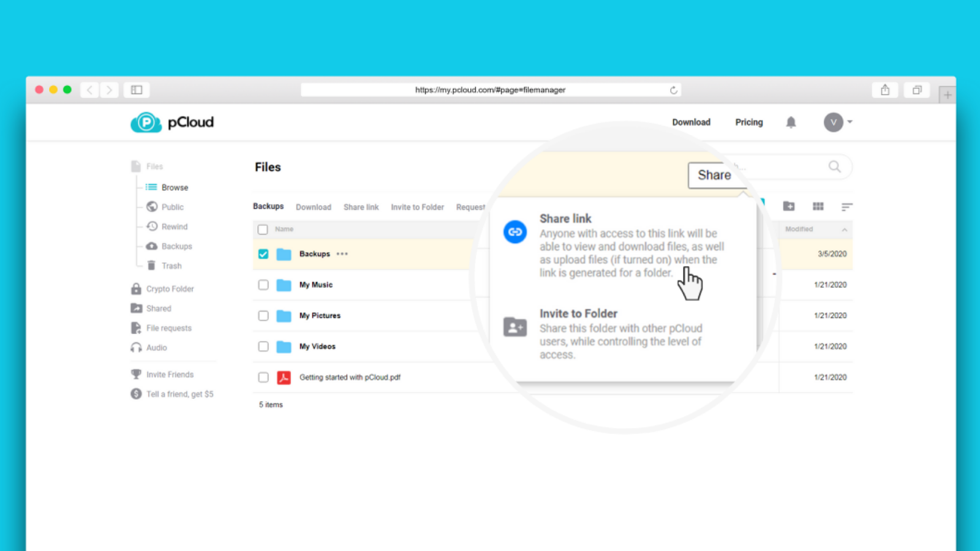Click the browser address bar

pyautogui.click(x=491, y=90)
